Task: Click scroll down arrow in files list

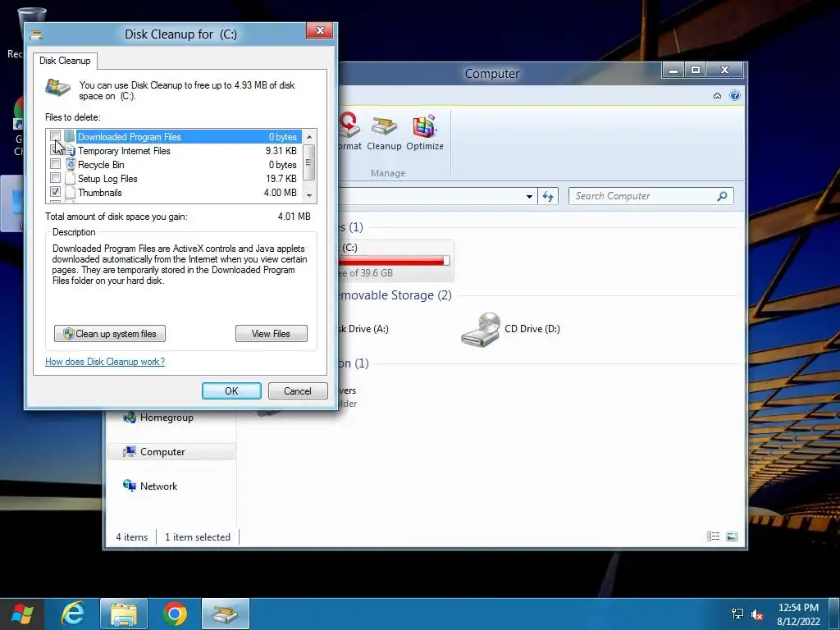Action: click(309, 195)
